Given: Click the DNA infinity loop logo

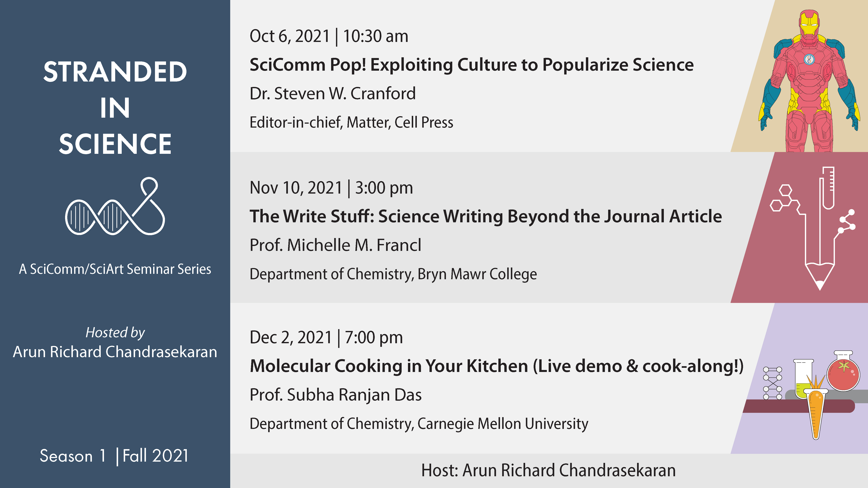Looking at the screenshot, I should [x=115, y=207].
